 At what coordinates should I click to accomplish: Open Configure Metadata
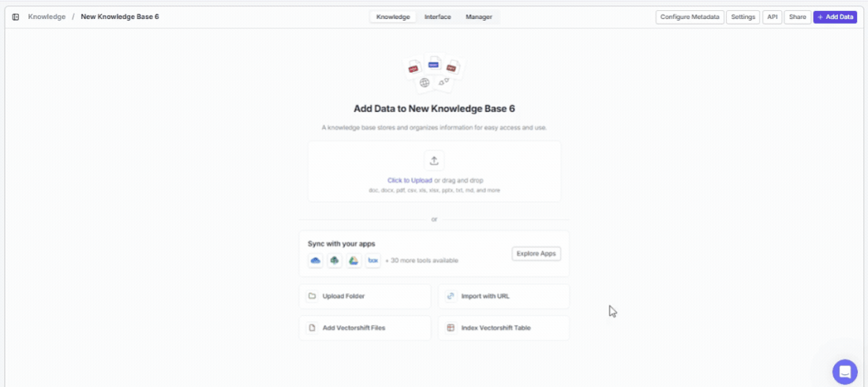pos(690,17)
